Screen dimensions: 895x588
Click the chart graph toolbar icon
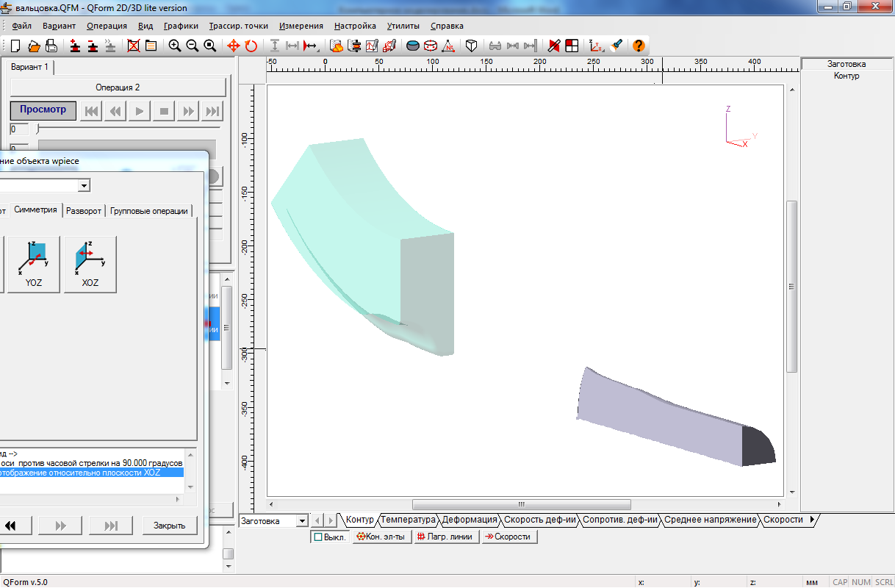(373, 46)
